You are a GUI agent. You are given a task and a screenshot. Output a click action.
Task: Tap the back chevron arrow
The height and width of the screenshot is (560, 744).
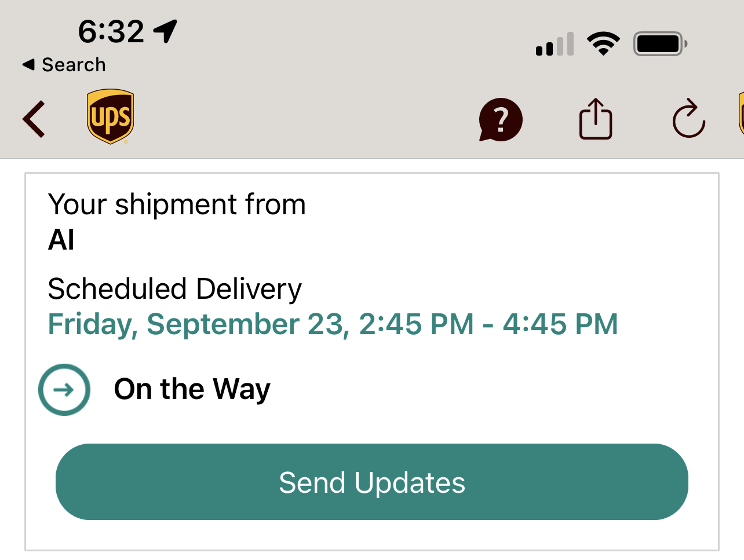point(34,119)
